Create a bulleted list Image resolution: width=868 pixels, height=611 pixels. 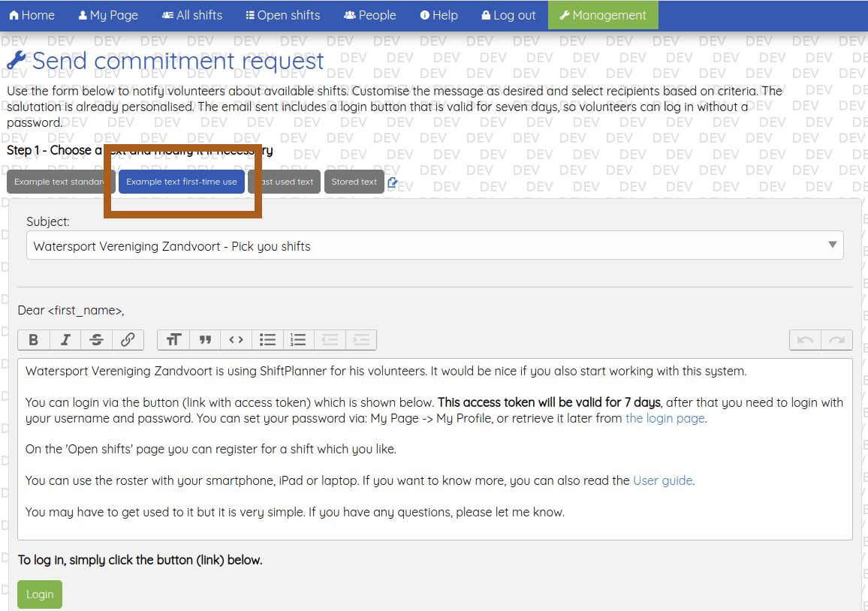pos(267,339)
